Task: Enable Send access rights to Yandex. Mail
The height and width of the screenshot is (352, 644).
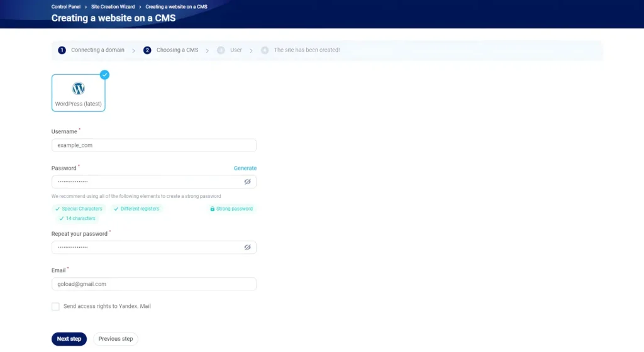Action: (55, 307)
